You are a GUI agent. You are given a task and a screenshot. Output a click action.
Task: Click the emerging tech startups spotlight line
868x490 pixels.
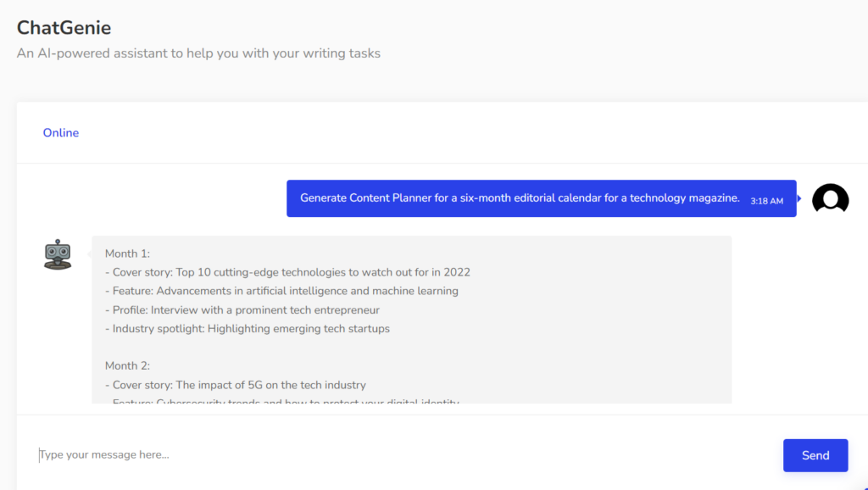click(248, 329)
